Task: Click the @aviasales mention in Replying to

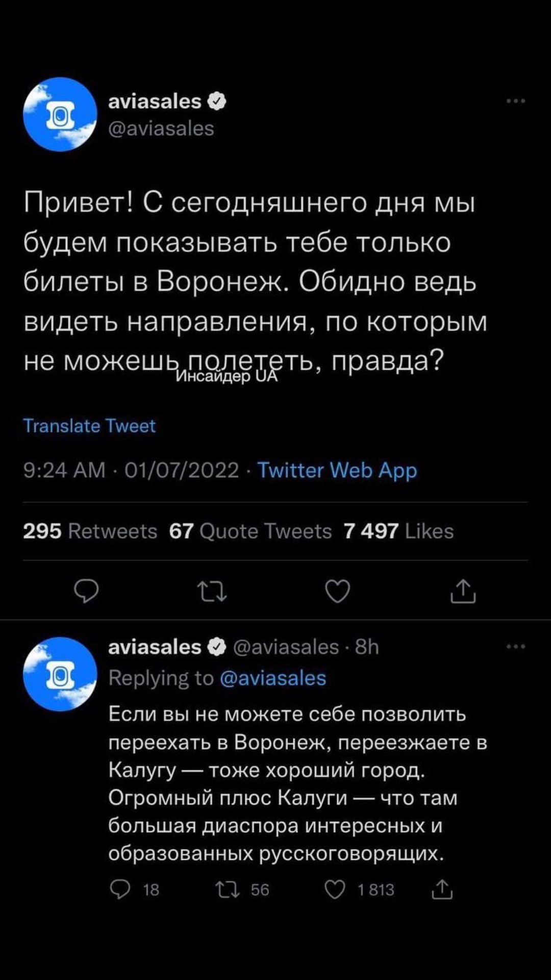Action: point(273,678)
